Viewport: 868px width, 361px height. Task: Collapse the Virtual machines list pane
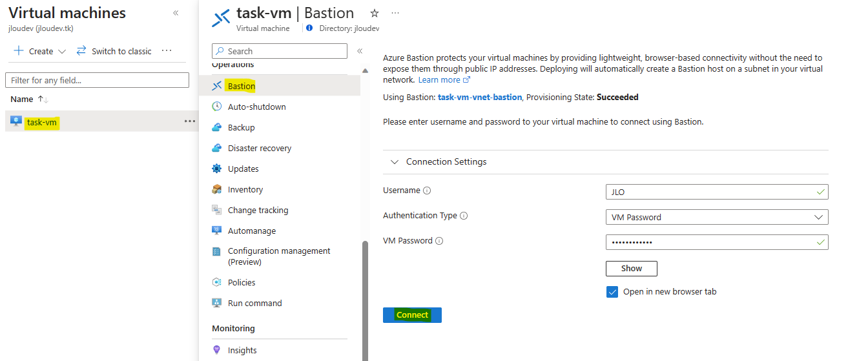click(176, 13)
